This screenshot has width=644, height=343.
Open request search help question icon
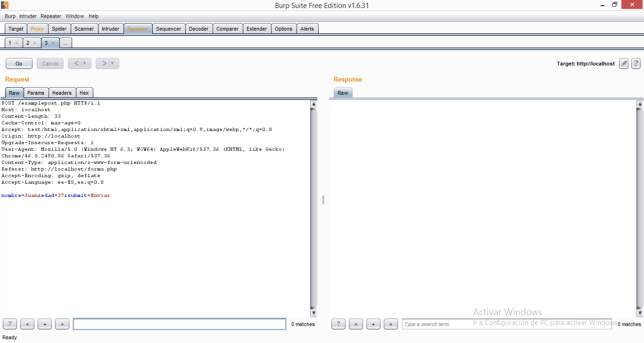[10, 324]
